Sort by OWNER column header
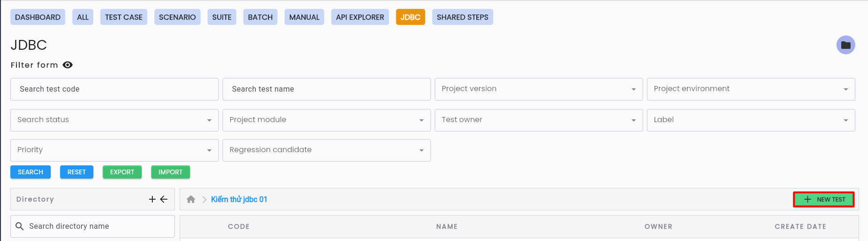 pyautogui.click(x=658, y=226)
